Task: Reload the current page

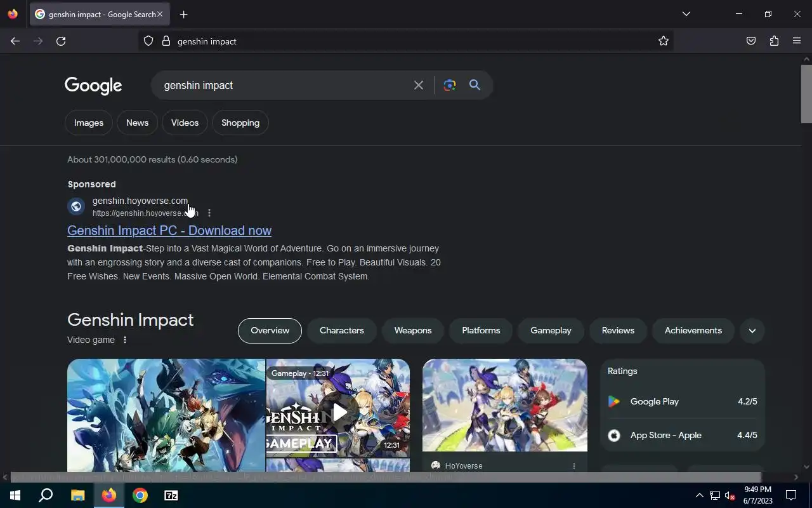Action: (x=61, y=41)
